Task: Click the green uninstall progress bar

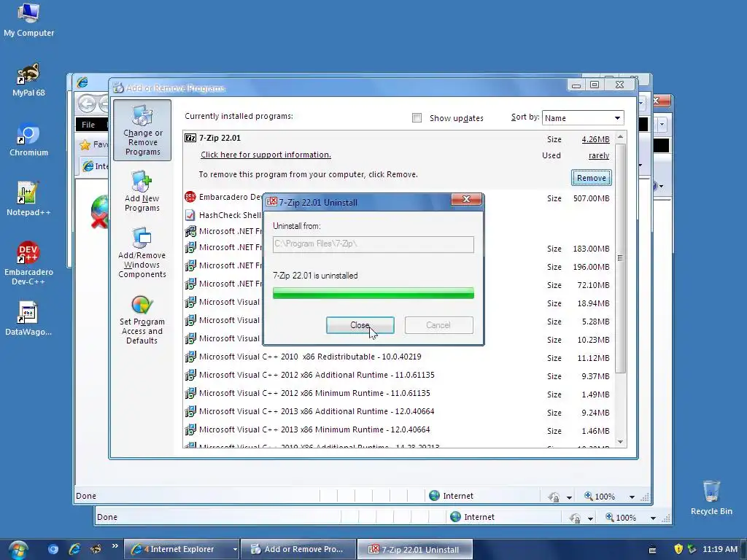Action: click(373, 293)
